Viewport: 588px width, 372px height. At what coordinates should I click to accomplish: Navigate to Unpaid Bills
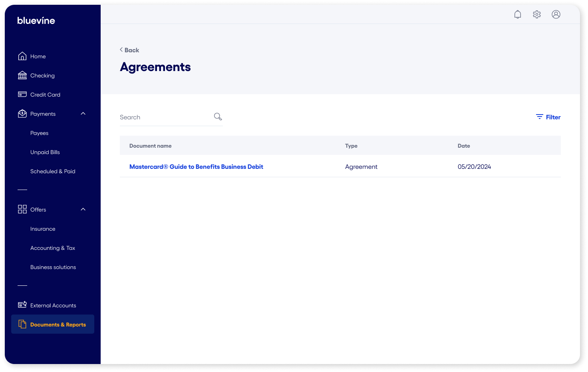[x=45, y=152]
